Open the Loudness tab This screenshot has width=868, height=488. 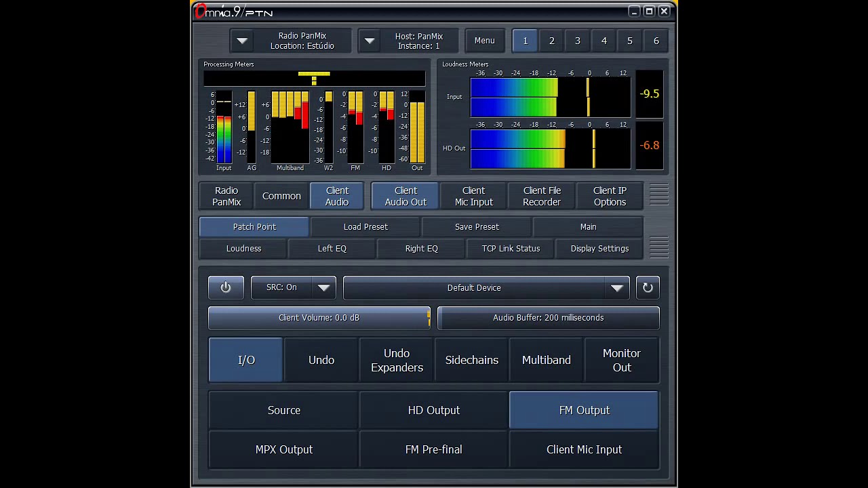[x=243, y=248]
